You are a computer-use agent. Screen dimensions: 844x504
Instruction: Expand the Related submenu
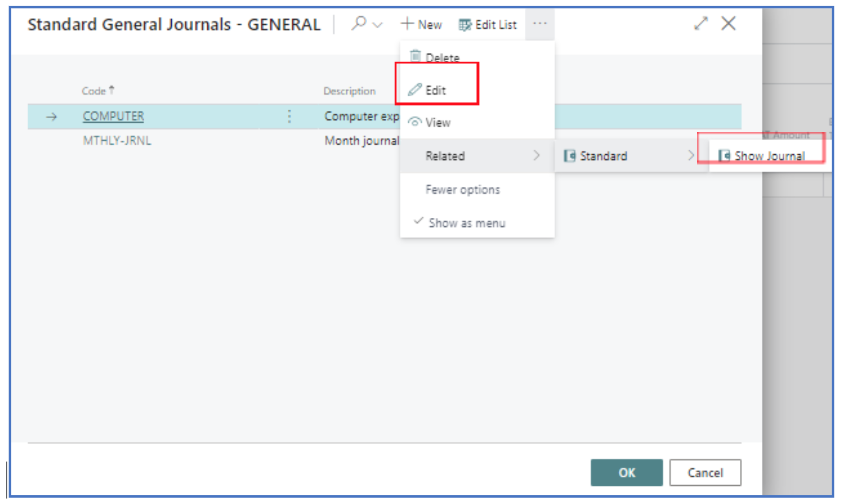476,156
